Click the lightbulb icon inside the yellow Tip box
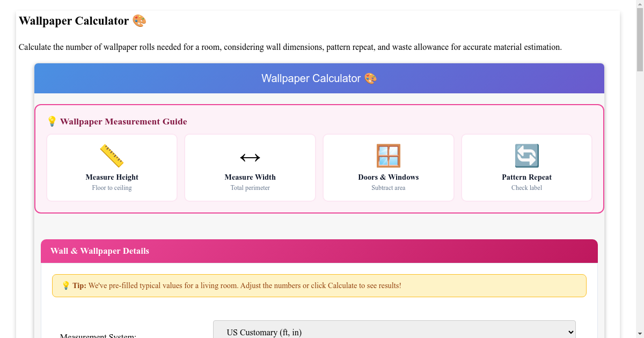The height and width of the screenshot is (338, 644). pyautogui.click(x=66, y=285)
